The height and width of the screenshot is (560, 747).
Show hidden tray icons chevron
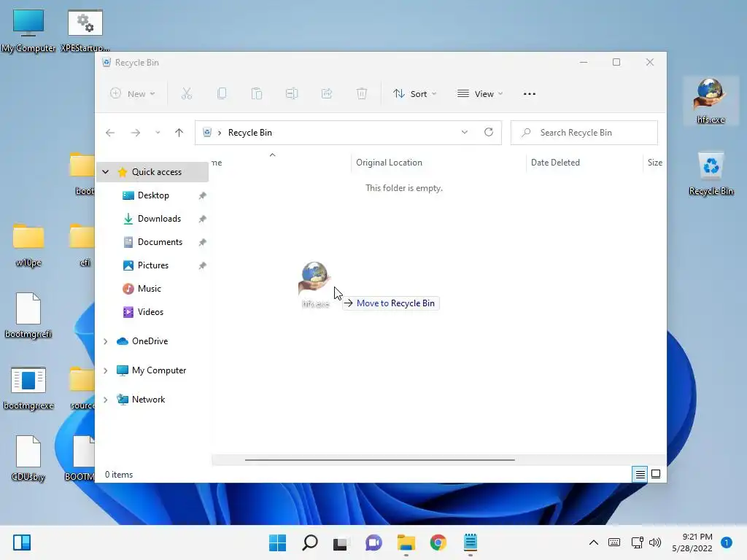click(594, 542)
